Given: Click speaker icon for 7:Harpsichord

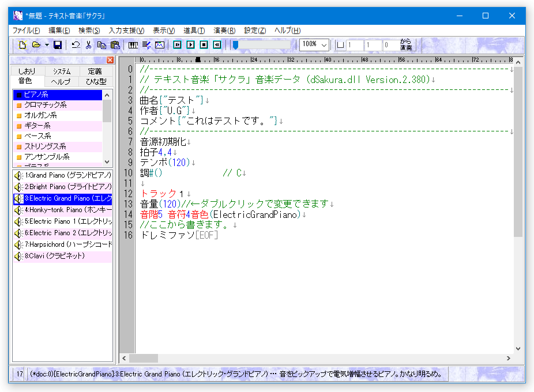Looking at the screenshot, I should [x=18, y=245].
